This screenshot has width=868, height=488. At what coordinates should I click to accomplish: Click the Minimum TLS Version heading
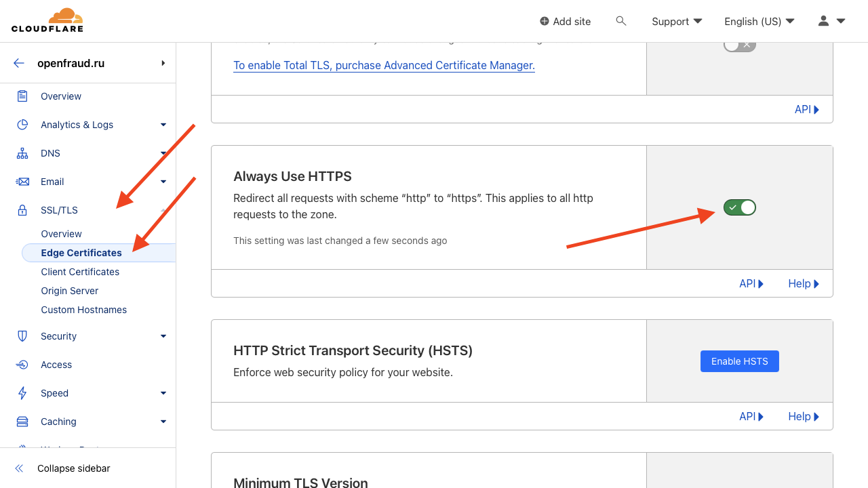point(300,483)
